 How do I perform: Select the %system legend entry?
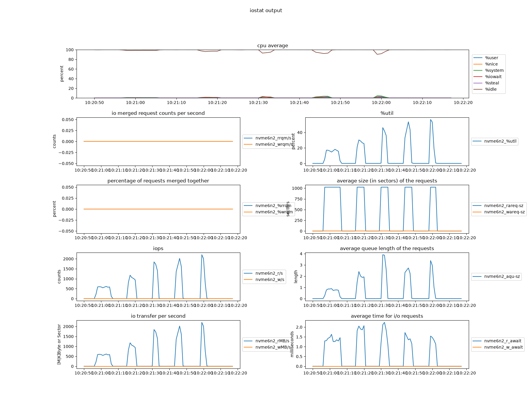489,70
